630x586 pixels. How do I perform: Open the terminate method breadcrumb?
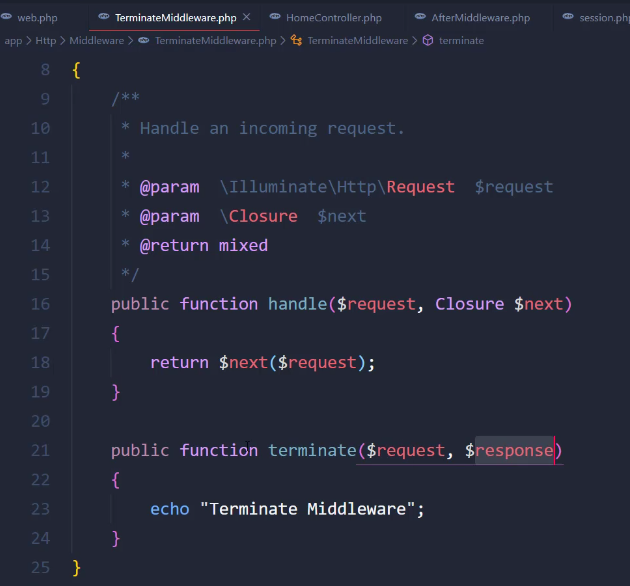click(x=461, y=41)
